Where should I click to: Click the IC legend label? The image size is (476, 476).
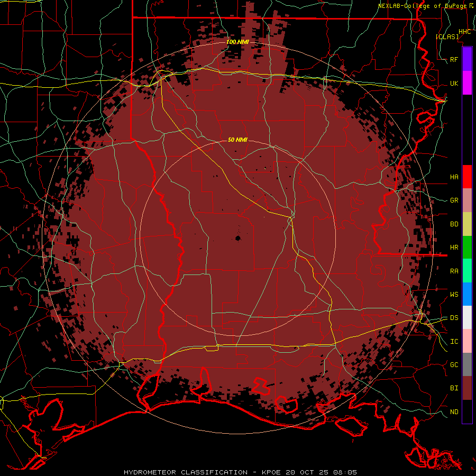coord(454,342)
